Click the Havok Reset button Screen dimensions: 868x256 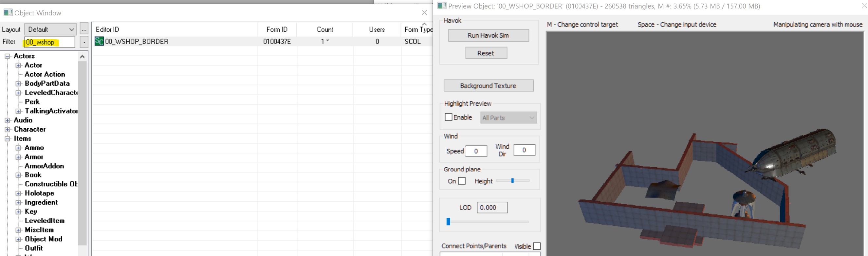(486, 53)
